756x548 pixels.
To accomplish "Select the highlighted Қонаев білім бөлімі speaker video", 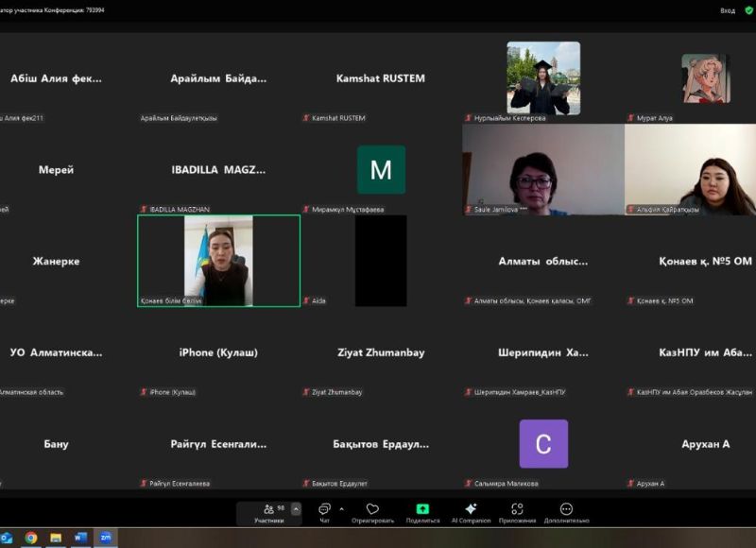I will (218, 261).
